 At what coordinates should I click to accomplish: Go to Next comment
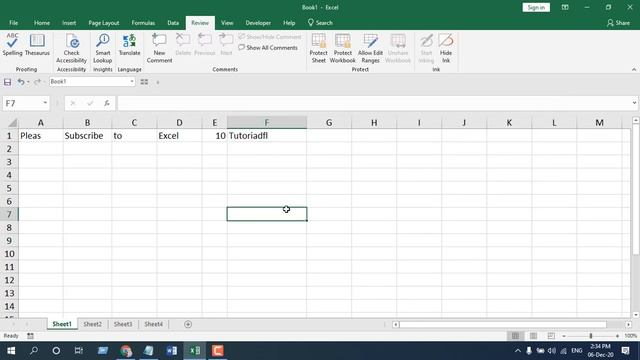(226, 45)
